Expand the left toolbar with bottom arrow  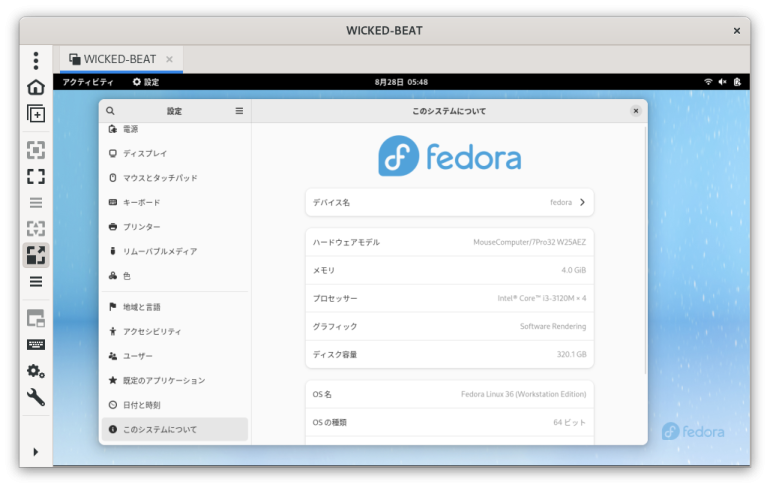coord(36,452)
